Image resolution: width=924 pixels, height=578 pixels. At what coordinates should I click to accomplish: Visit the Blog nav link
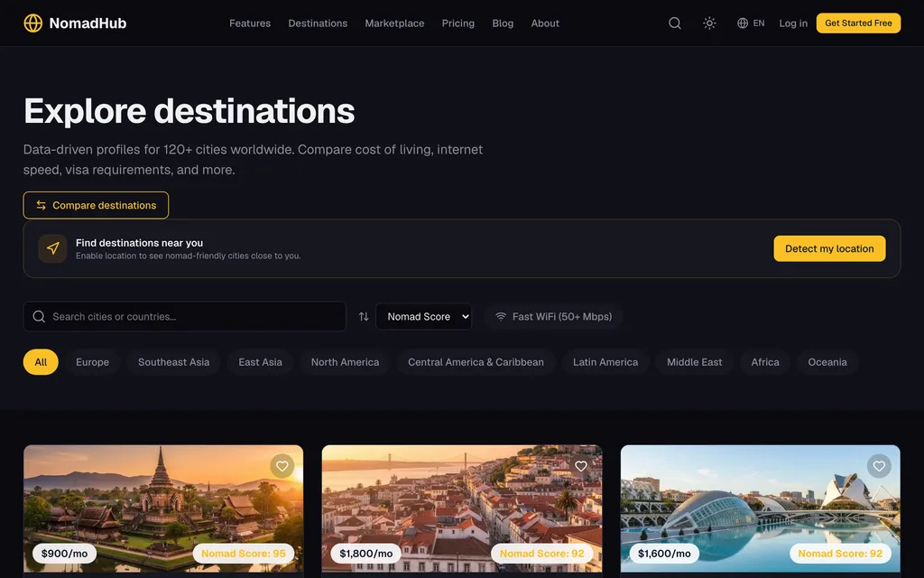pyautogui.click(x=503, y=23)
